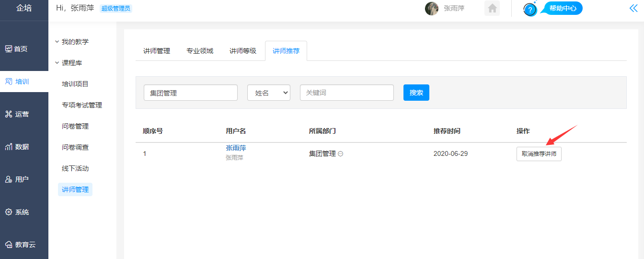Click the 集团管理 department input field

(191, 93)
